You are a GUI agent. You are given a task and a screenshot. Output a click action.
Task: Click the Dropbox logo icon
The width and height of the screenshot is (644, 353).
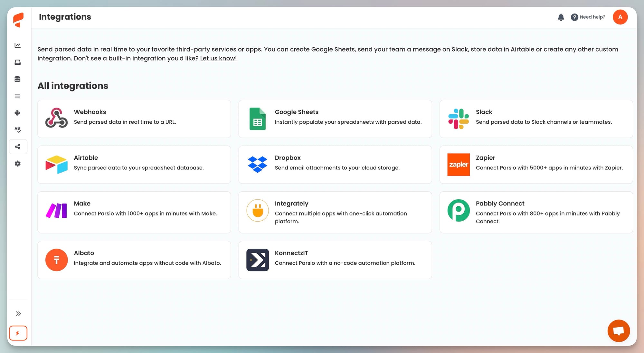coord(258,165)
